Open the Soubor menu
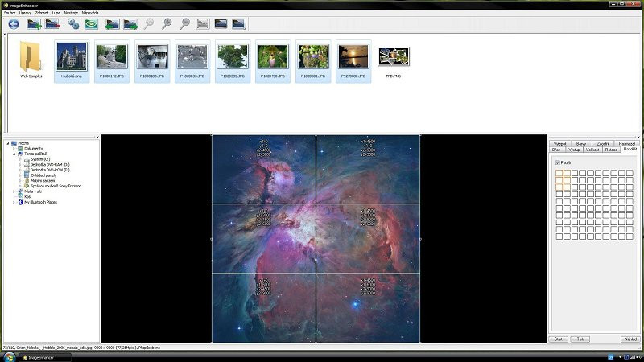The height and width of the screenshot is (362, 644). tap(10, 13)
